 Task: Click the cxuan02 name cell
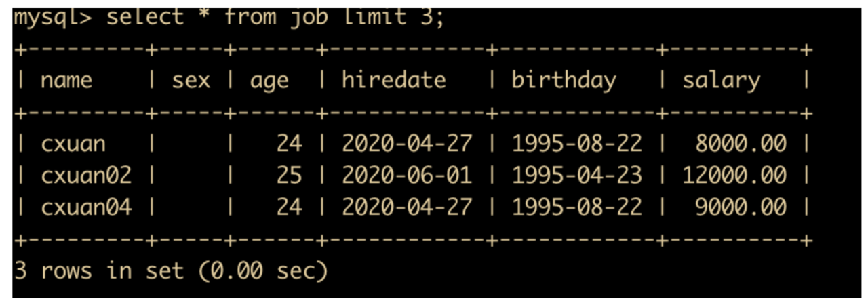click(85, 175)
